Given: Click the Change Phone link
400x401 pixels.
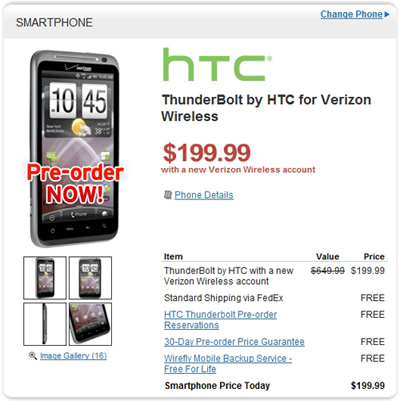Looking at the screenshot, I should point(351,14).
